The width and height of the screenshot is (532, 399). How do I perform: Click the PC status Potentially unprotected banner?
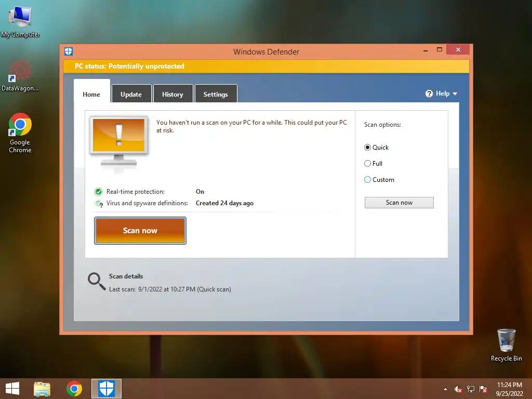click(266, 66)
